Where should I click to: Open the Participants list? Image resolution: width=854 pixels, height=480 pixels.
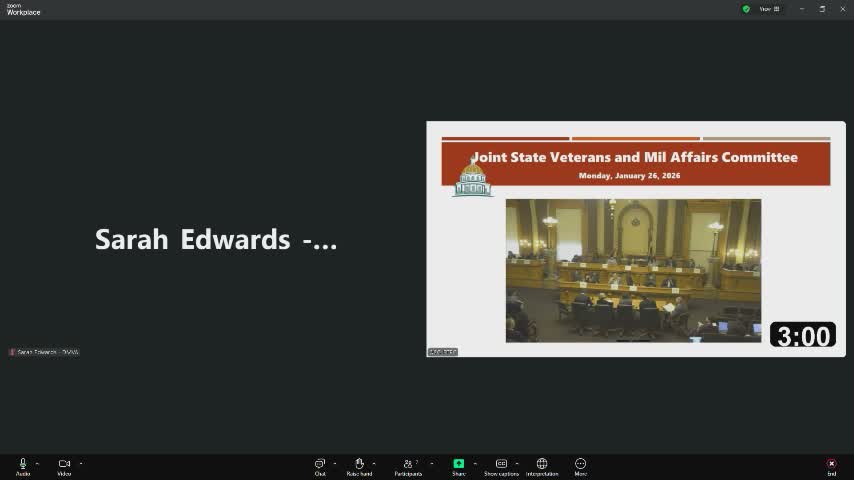click(408, 464)
